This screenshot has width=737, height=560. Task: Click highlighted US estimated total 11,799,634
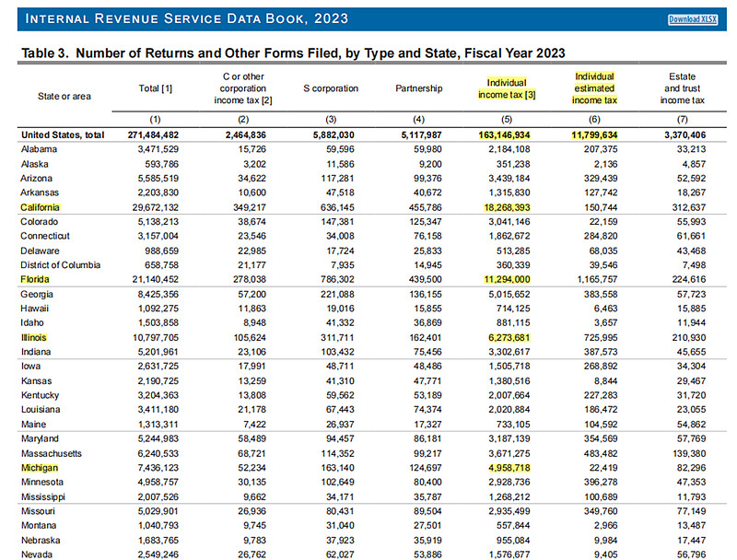pos(594,134)
